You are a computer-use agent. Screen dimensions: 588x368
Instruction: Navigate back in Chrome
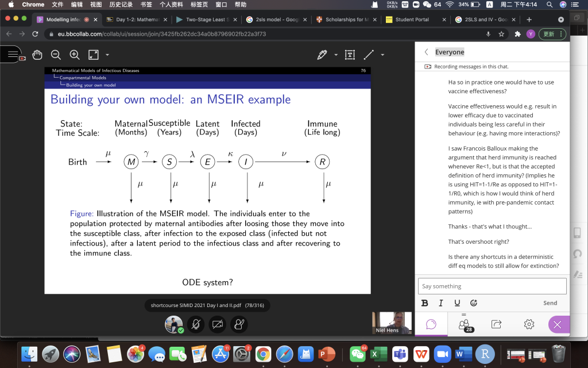[x=9, y=34]
